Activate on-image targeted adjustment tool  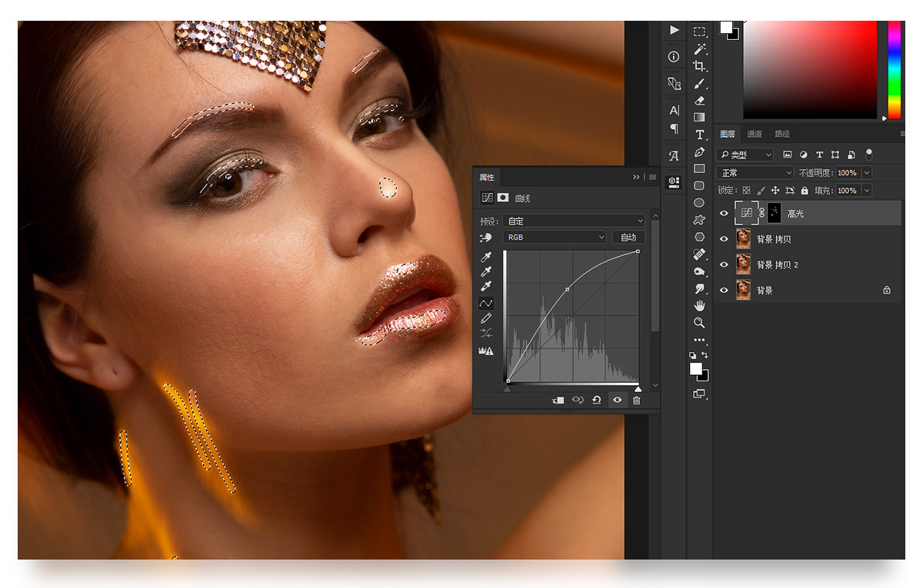point(485,238)
